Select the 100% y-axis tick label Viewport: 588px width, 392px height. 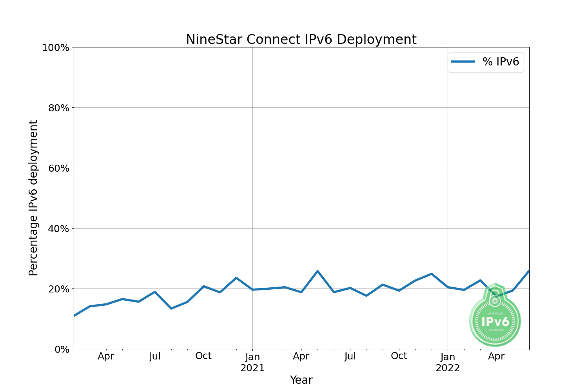coord(55,48)
